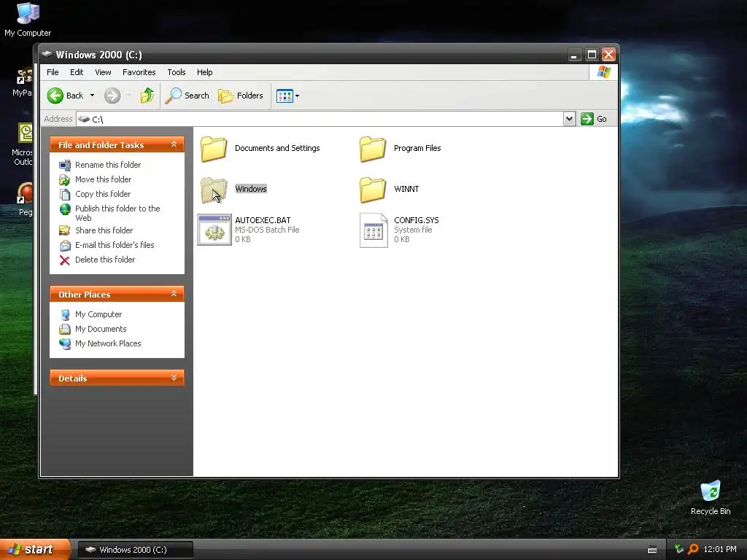Click the My Documents icon in Other Places

[65, 330]
